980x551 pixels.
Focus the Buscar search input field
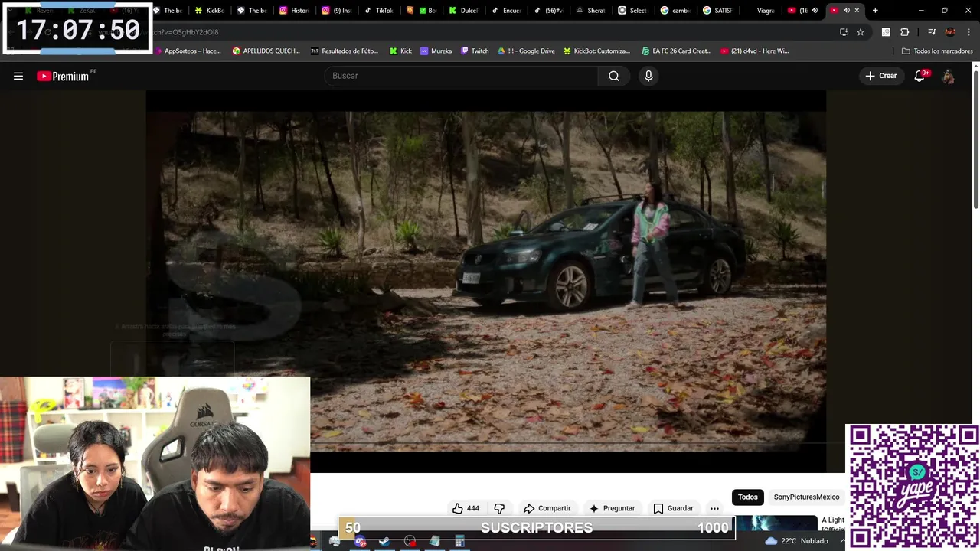coord(461,76)
